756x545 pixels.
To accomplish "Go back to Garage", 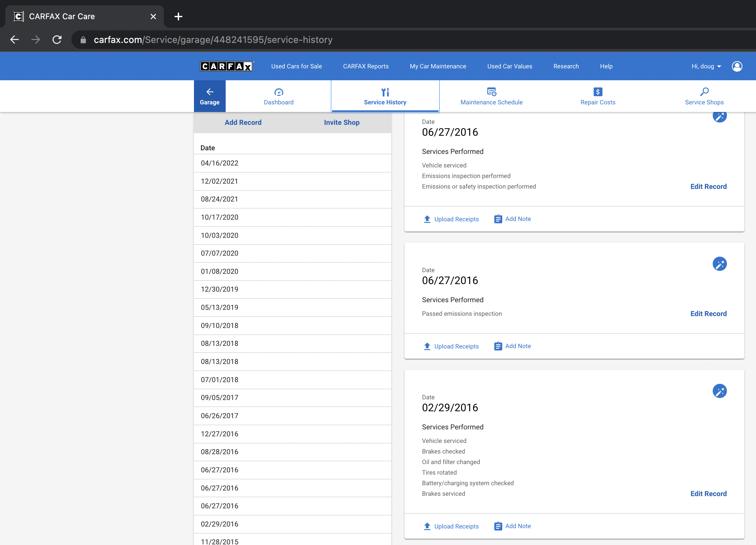I will pyautogui.click(x=210, y=96).
